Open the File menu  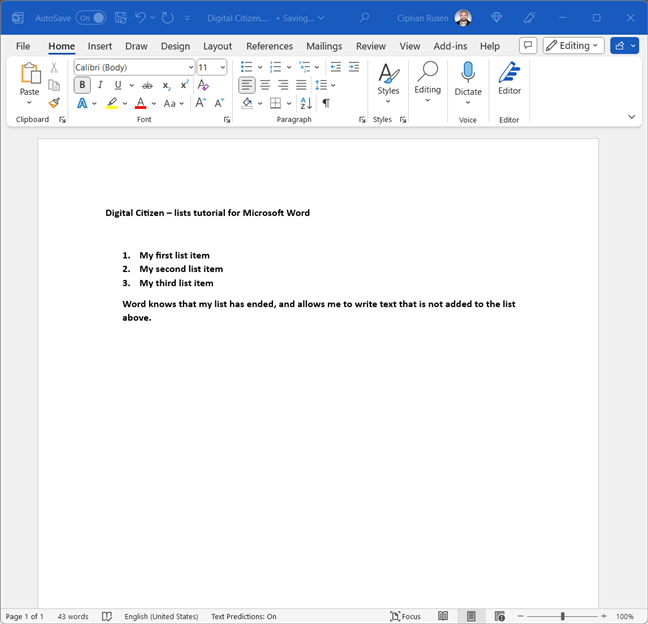tap(23, 46)
